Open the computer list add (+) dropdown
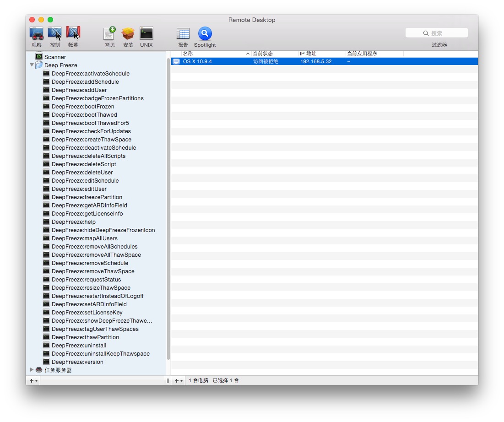This screenshot has height=422, width=504. click(179, 381)
